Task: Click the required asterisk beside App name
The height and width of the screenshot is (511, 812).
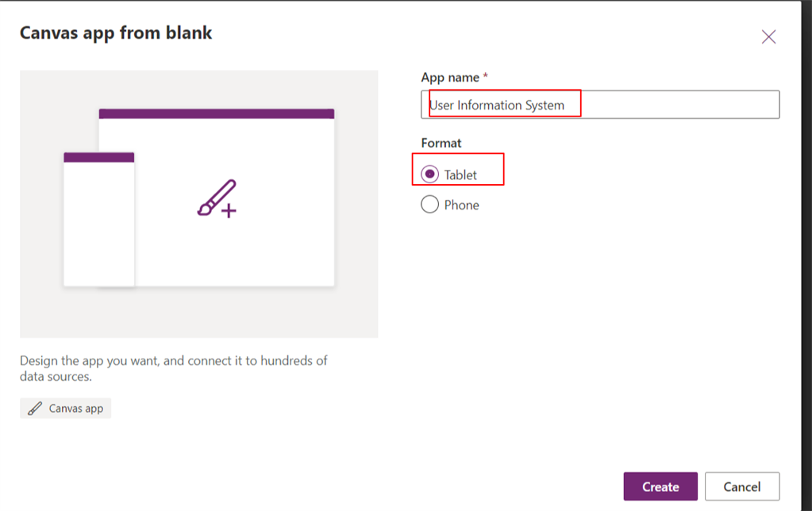Action: coord(485,77)
